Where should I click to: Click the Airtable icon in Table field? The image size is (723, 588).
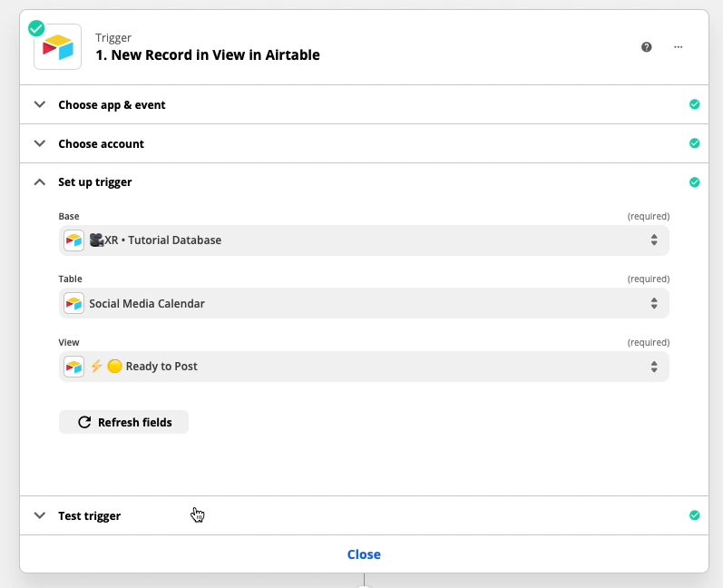(x=74, y=303)
